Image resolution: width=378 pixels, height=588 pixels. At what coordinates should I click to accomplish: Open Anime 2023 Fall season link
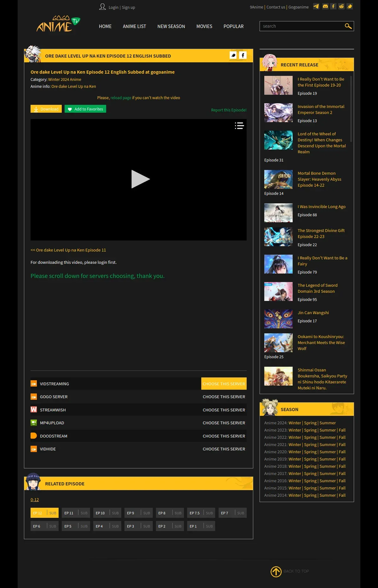(x=342, y=430)
